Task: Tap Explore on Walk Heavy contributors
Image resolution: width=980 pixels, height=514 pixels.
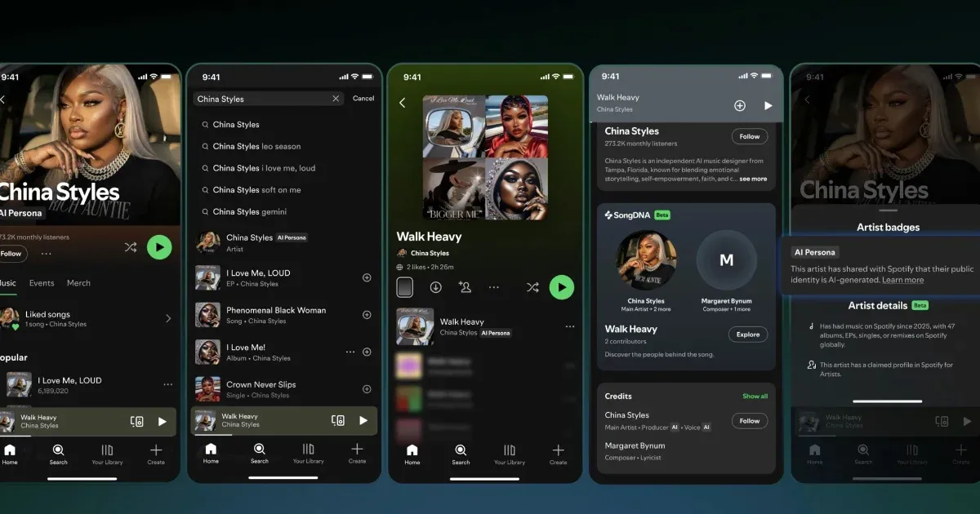Action: pyautogui.click(x=748, y=335)
